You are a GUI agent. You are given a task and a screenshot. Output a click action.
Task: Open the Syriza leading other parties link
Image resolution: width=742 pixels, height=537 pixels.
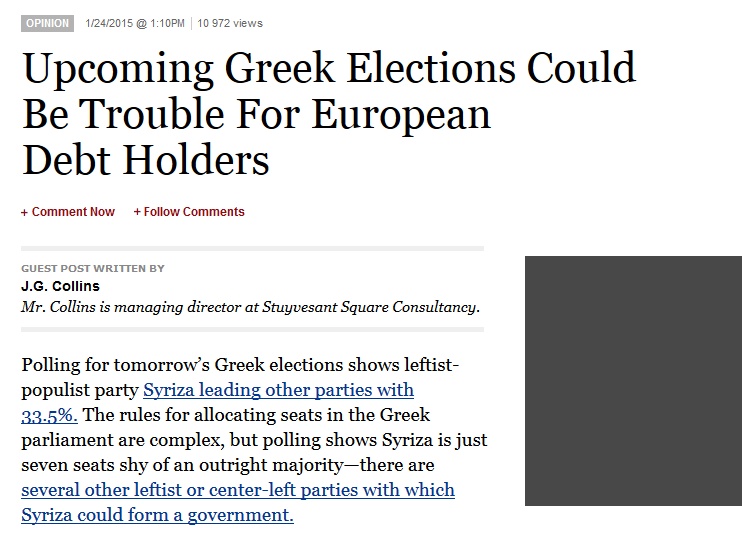(x=278, y=390)
